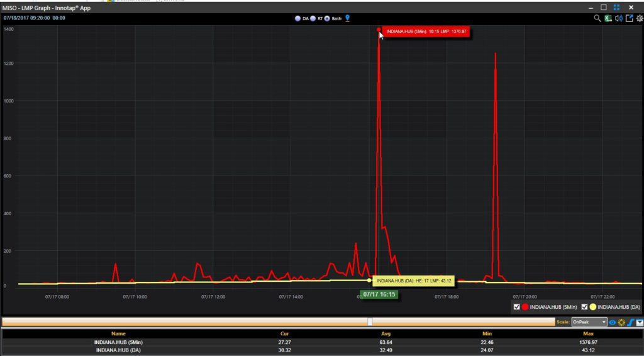Open the Scale OnPeak dropdown
Viewport: 644px width, 356px height.
(589, 322)
